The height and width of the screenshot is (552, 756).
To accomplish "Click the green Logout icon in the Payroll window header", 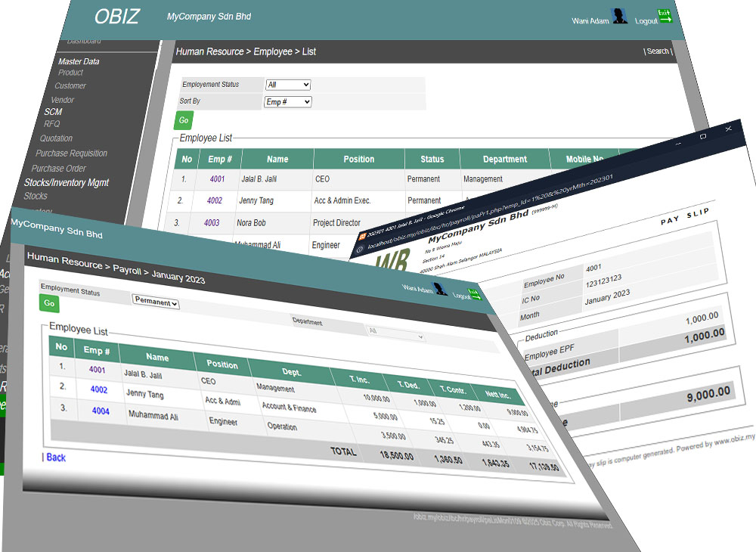I will point(475,293).
